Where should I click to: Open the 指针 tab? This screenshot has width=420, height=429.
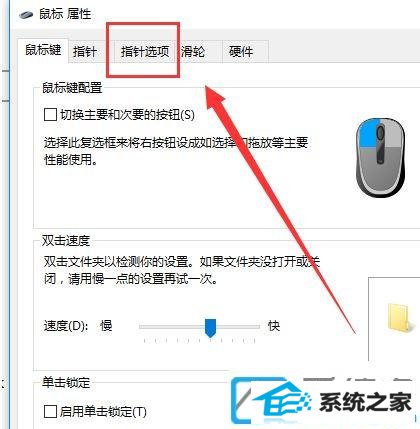(x=85, y=52)
